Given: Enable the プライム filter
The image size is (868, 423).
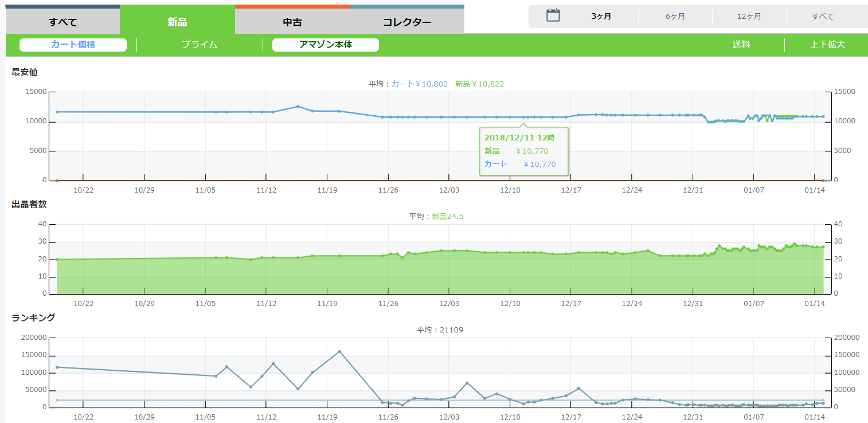Looking at the screenshot, I should pos(200,45).
